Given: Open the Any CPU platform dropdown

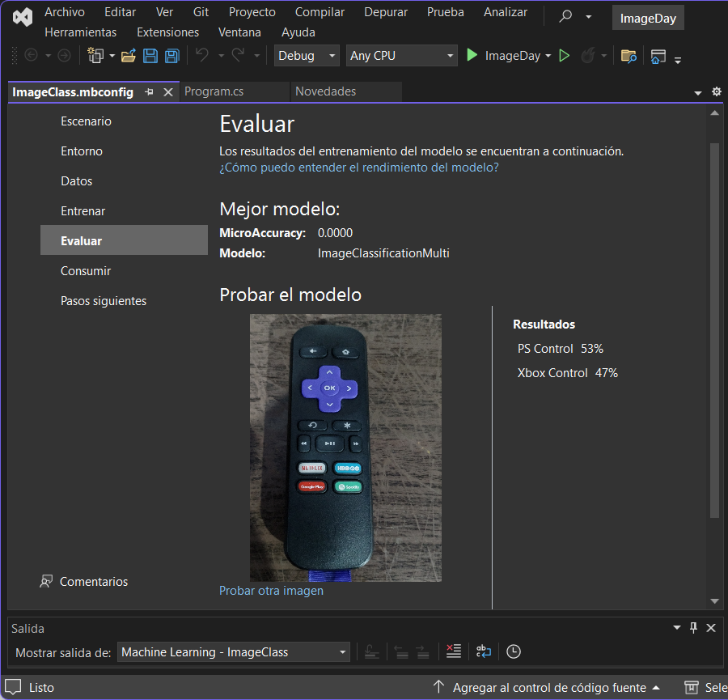Looking at the screenshot, I should (x=401, y=56).
